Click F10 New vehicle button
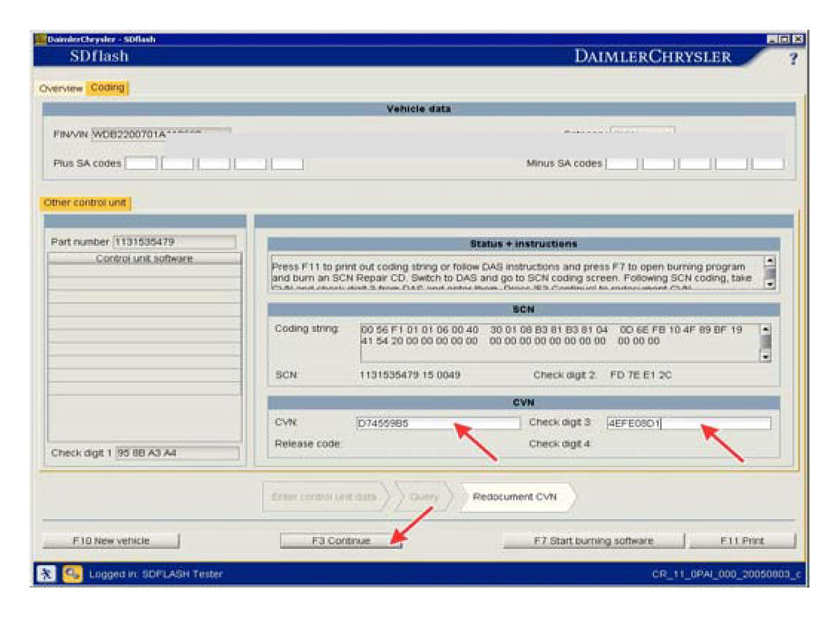This screenshot has width=840, height=618. [111, 541]
